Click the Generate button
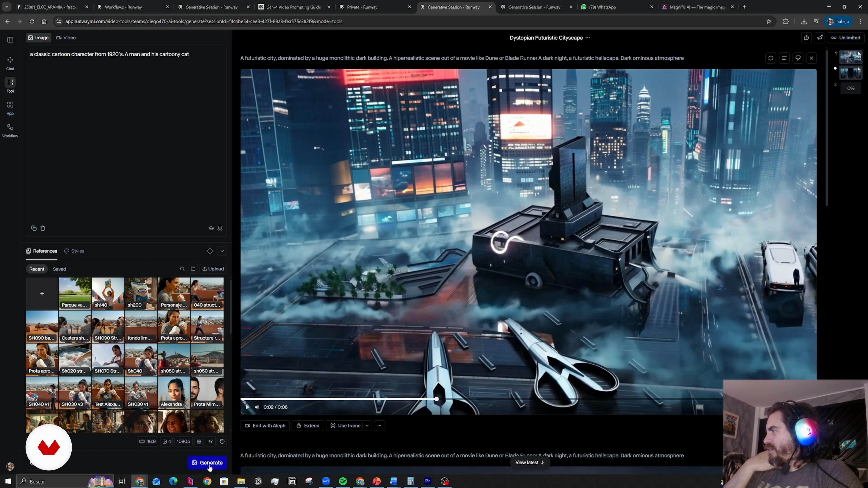Image resolution: width=868 pixels, height=488 pixels. 207,463
